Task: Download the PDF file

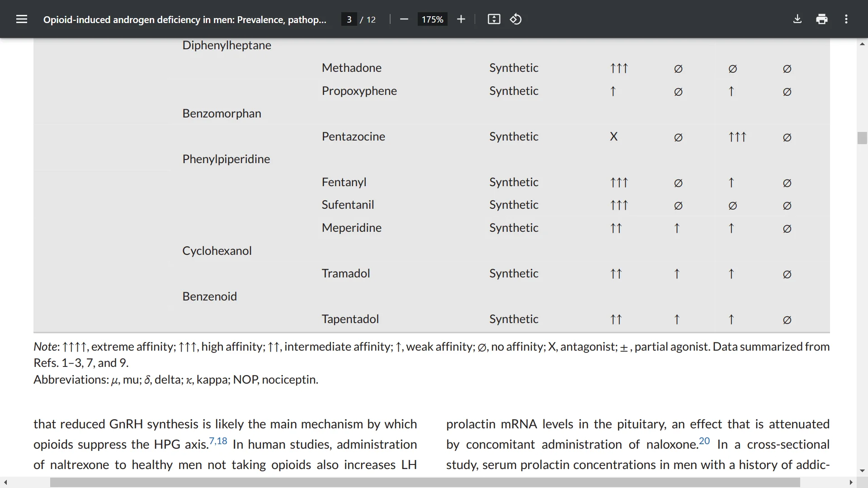Action: tap(797, 19)
